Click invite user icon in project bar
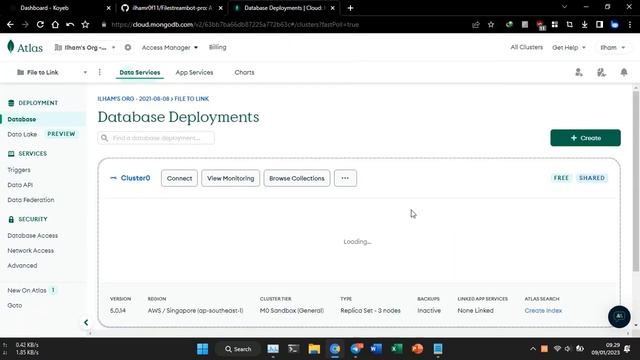Image resolution: width=640 pixels, height=360 pixels. coord(579,72)
